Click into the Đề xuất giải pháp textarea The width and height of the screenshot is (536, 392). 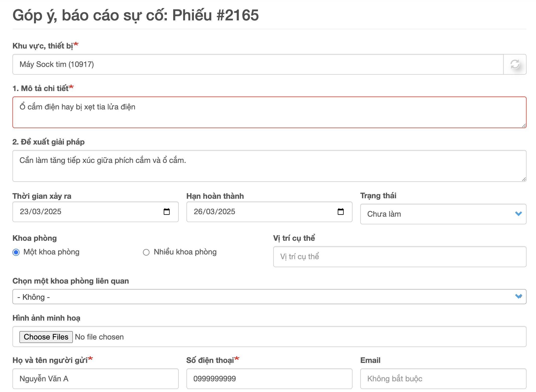pos(269,166)
